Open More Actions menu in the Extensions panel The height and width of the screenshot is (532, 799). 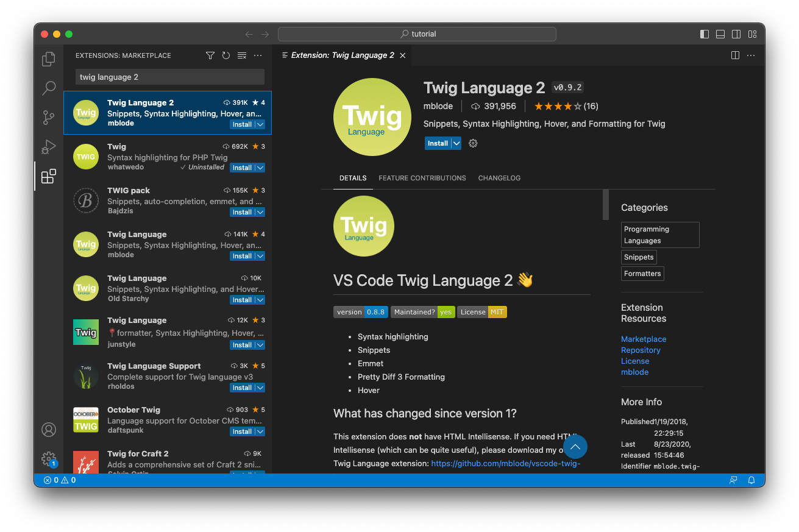click(257, 55)
